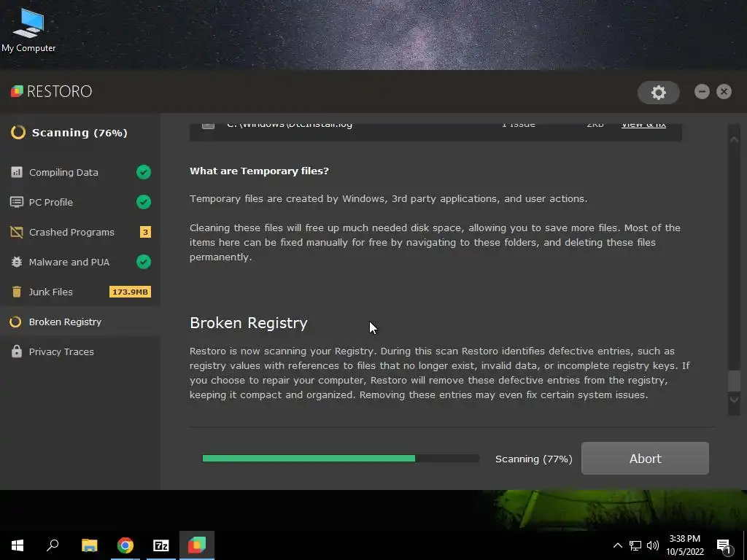Toggle checkbox for DtcInstall.log row

[208, 125]
